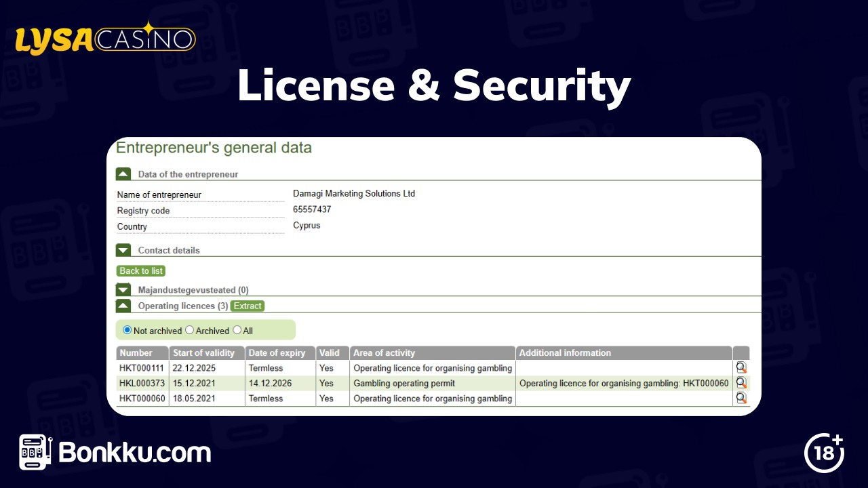Click licence number HKT000111
The height and width of the screenshot is (488, 868).
click(x=142, y=368)
